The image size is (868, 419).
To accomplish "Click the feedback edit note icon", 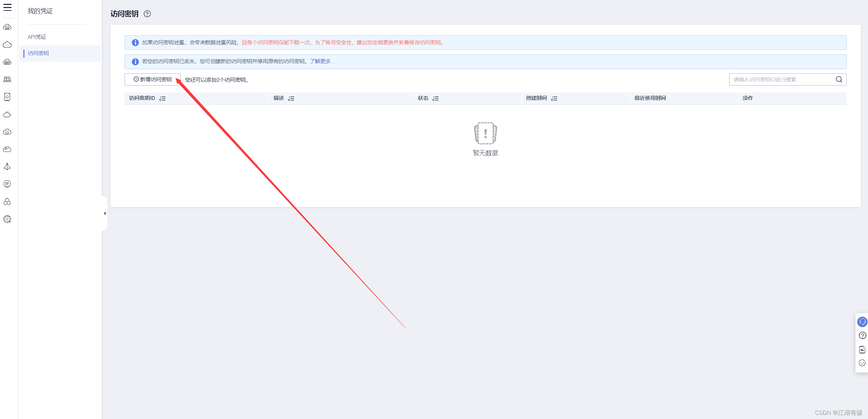I will [x=862, y=350].
